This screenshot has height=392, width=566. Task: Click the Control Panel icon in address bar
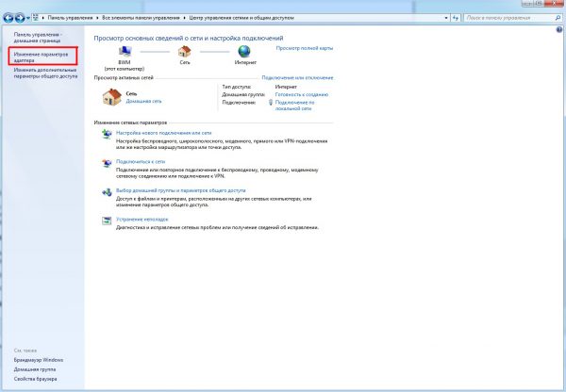(36, 17)
